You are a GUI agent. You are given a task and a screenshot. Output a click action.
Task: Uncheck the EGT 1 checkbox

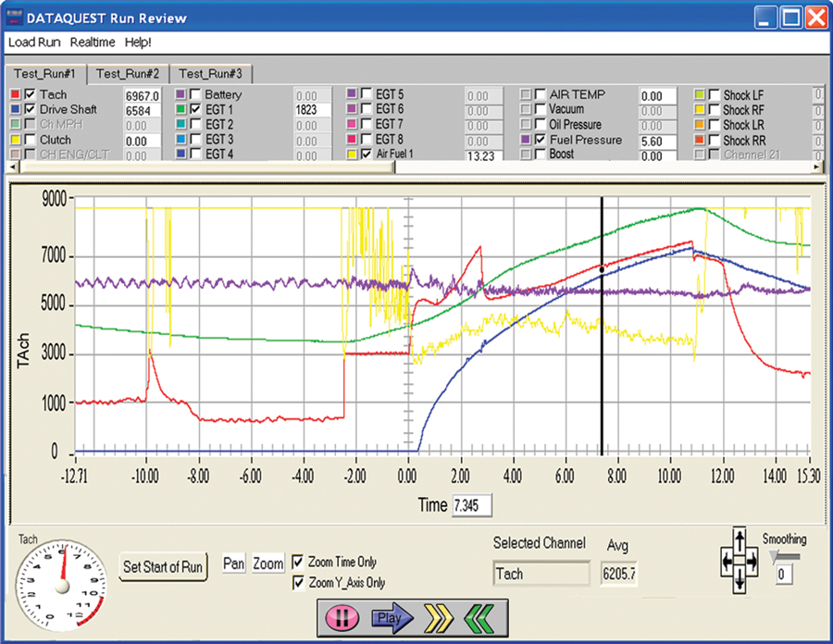[x=195, y=109]
